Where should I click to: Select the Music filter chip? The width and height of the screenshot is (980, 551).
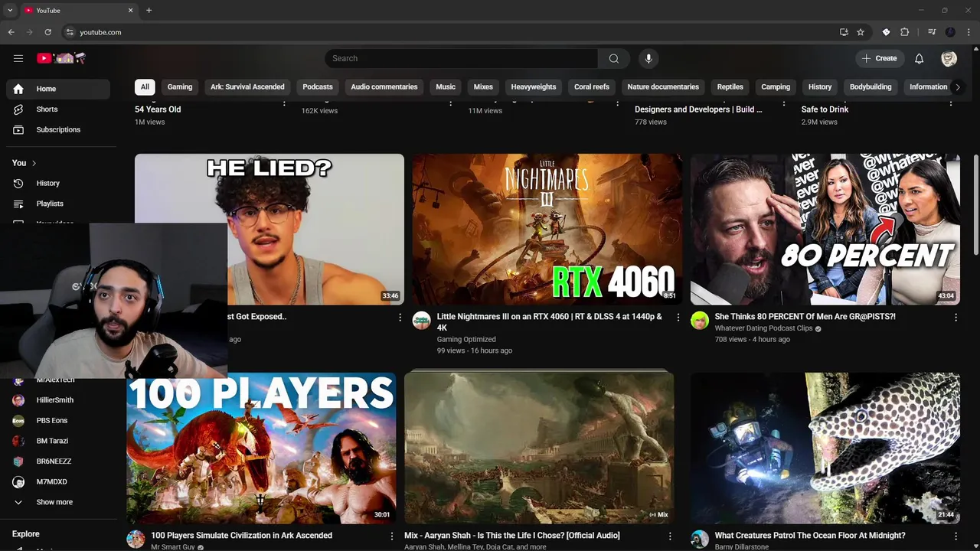[446, 86]
